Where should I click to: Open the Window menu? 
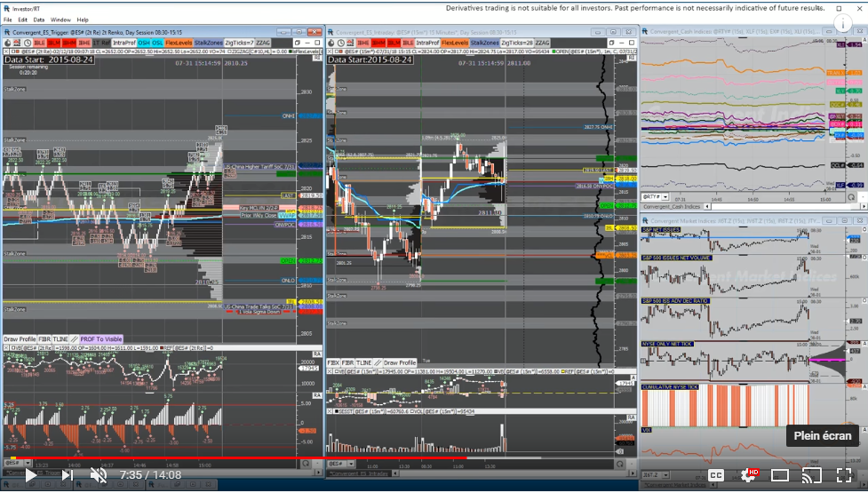(x=60, y=20)
